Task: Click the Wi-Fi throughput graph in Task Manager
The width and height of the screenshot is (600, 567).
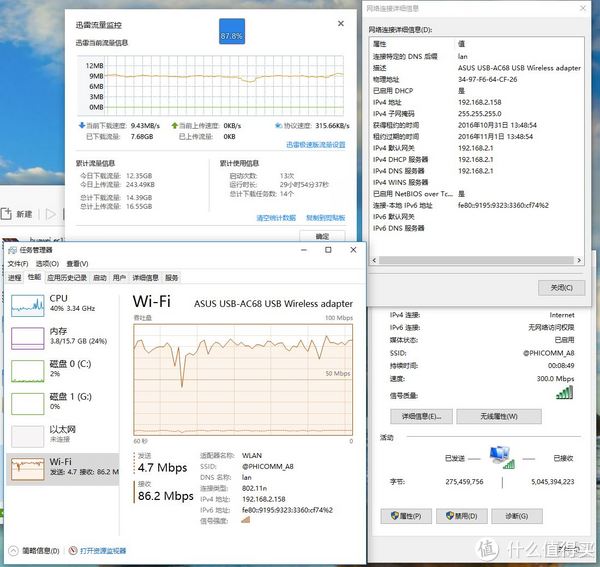Action: (x=243, y=380)
